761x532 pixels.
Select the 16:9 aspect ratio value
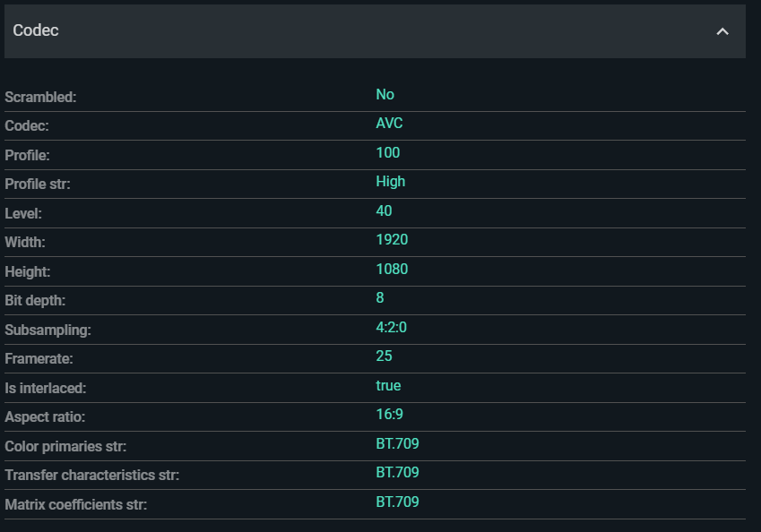click(x=388, y=415)
